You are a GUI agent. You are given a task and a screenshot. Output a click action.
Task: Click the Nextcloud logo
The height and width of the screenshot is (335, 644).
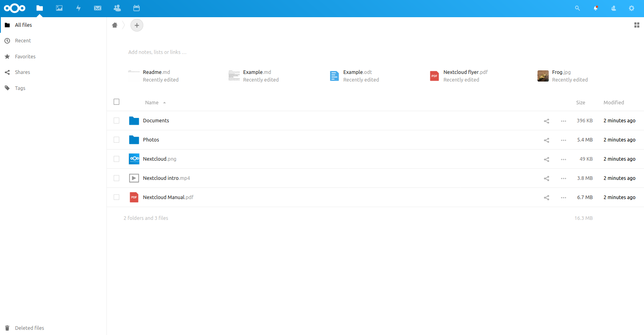[14, 8]
